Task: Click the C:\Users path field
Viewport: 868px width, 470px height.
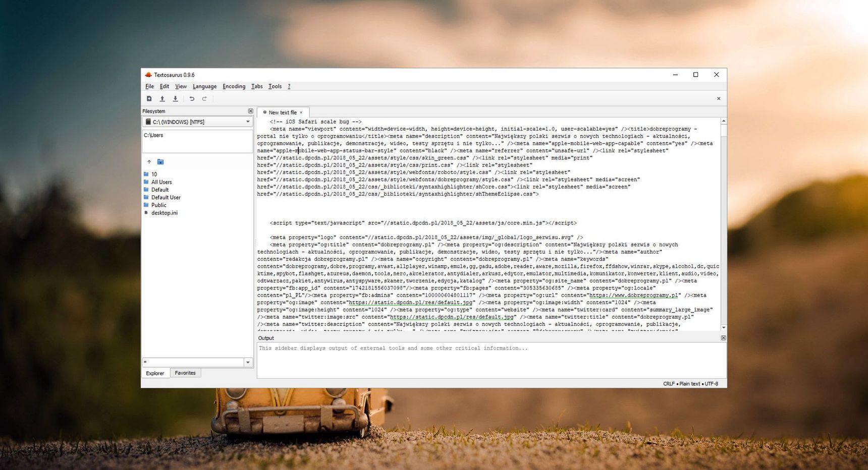Action: pos(197,141)
